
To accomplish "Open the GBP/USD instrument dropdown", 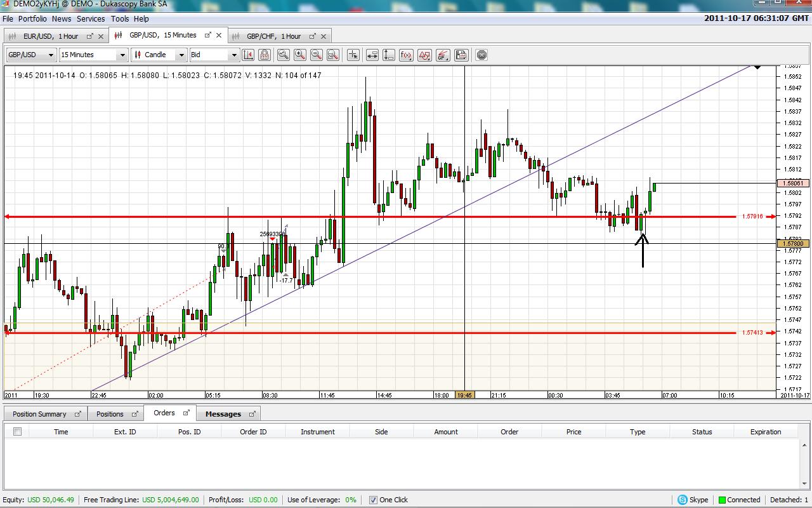I will tap(31, 55).
